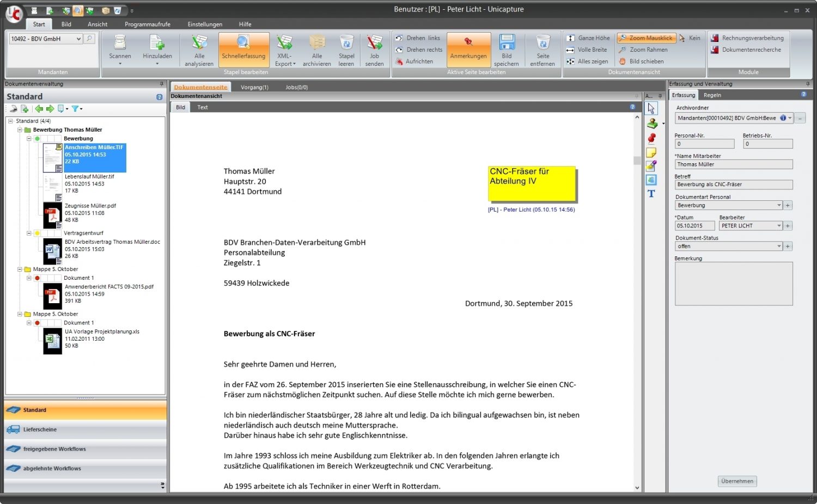The image size is (817, 504).
Task: Click the Alle analysieren icon
Action: [198, 49]
